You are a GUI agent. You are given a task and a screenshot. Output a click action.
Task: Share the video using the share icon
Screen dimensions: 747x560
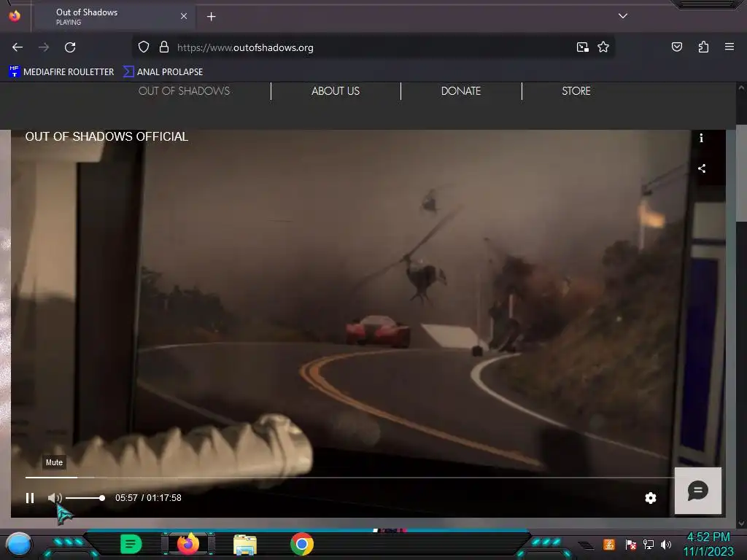[x=701, y=168]
